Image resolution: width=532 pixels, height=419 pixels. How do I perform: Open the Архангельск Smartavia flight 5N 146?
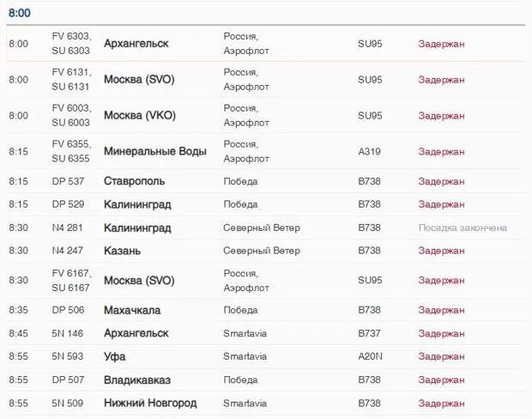tap(266, 333)
